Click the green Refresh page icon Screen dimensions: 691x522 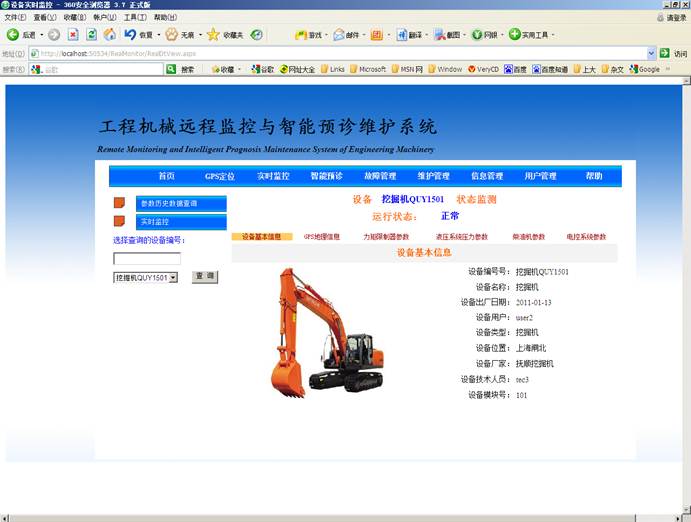(91, 35)
